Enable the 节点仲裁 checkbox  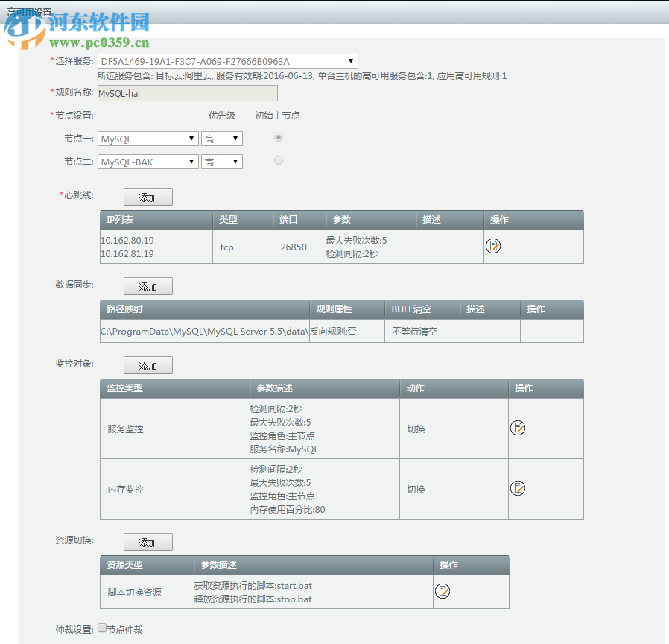pyautogui.click(x=102, y=628)
